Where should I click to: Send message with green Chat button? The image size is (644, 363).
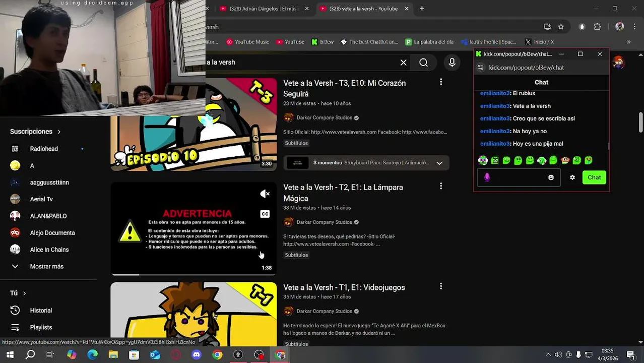[594, 177]
